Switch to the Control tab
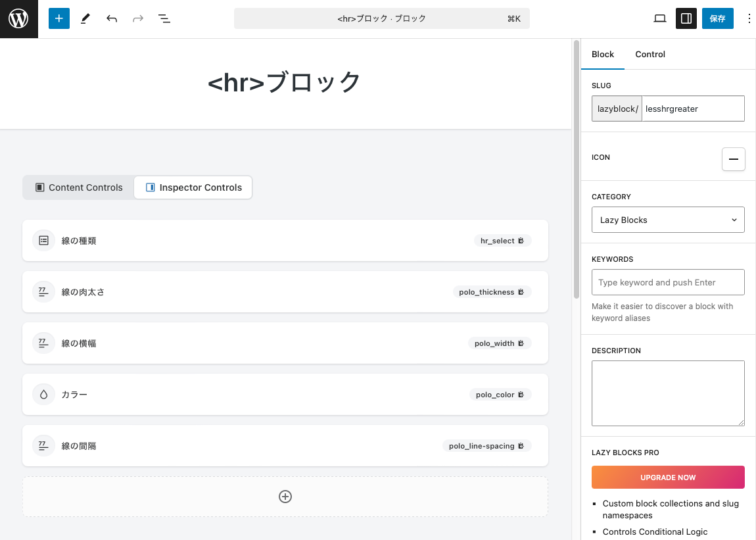The height and width of the screenshot is (540, 756). [650, 54]
